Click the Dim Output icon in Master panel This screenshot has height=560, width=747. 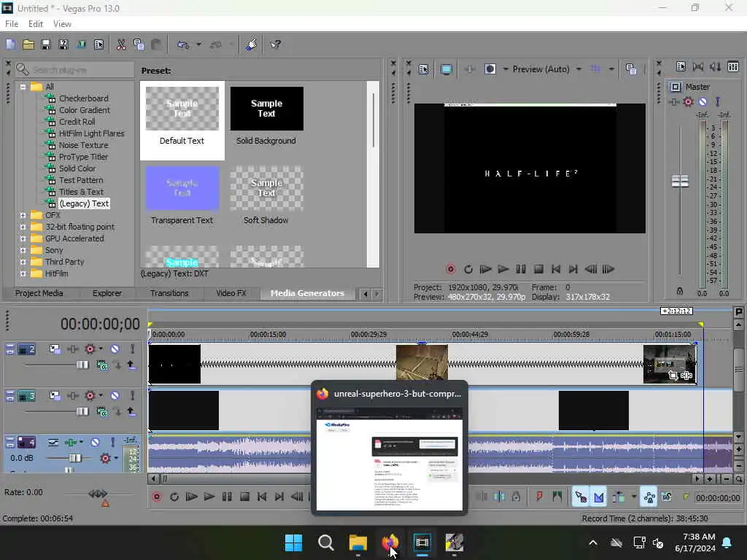pyautogui.click(x=716, y=66)
